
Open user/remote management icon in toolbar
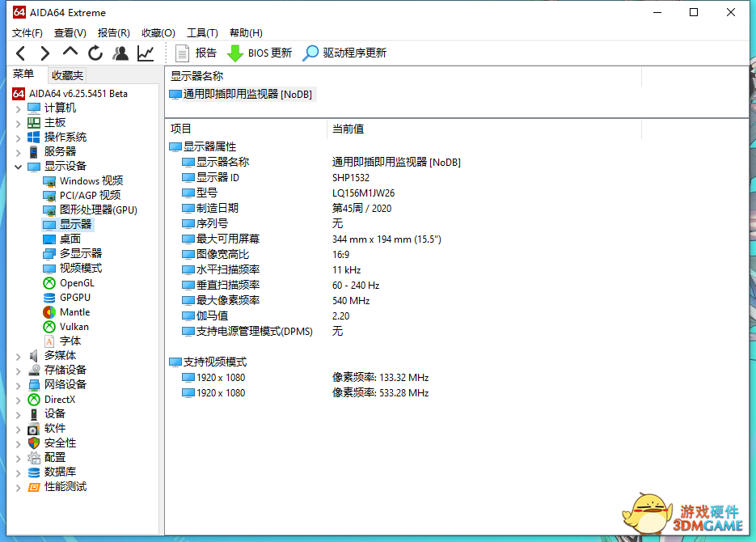[120, 53]
